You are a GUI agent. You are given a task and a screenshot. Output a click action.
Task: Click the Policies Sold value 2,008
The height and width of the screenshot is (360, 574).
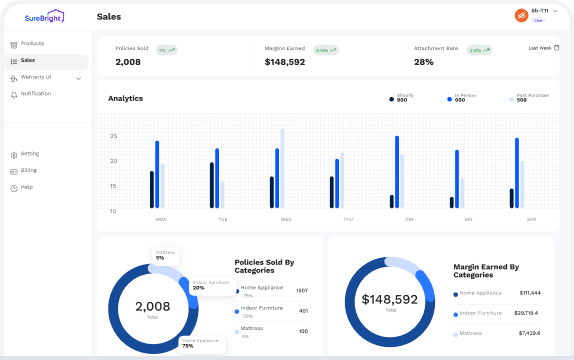click(128, 62)
